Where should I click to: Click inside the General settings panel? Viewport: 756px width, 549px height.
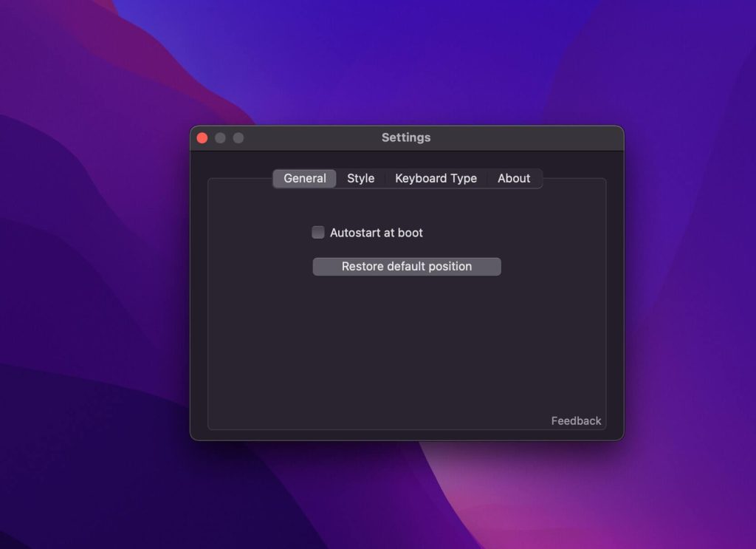(406, 347)
